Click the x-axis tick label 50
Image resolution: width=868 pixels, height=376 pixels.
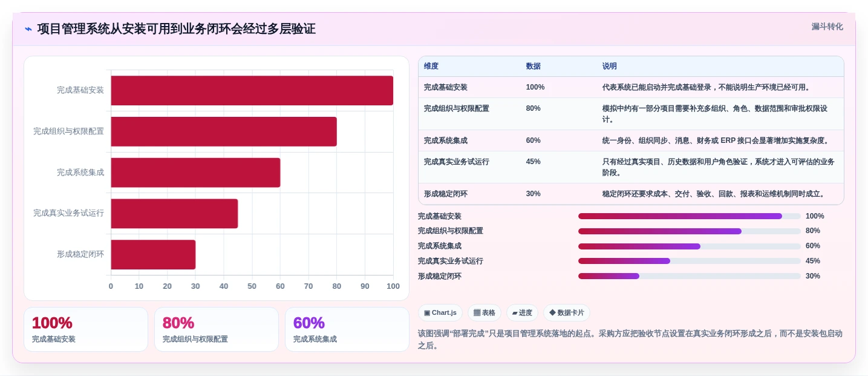click(252, 286)
